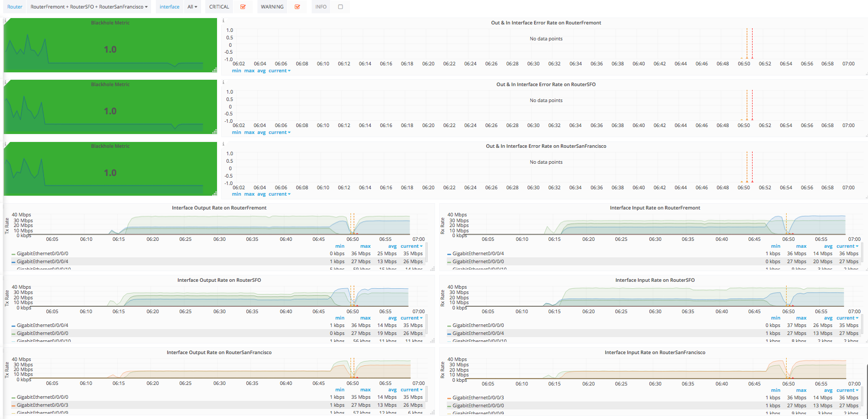Click resize handle of first Blackhole Metric panel

[215, 70]
